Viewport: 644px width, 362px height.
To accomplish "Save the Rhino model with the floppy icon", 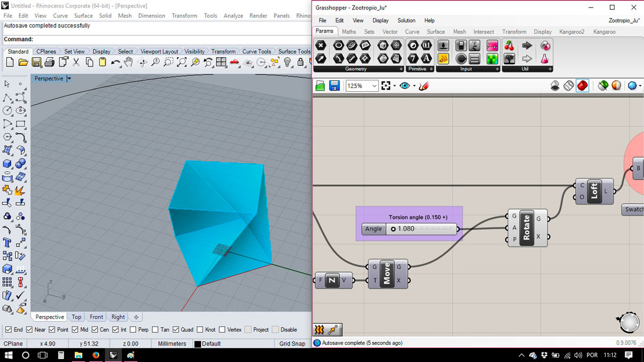I will point(36,62).
